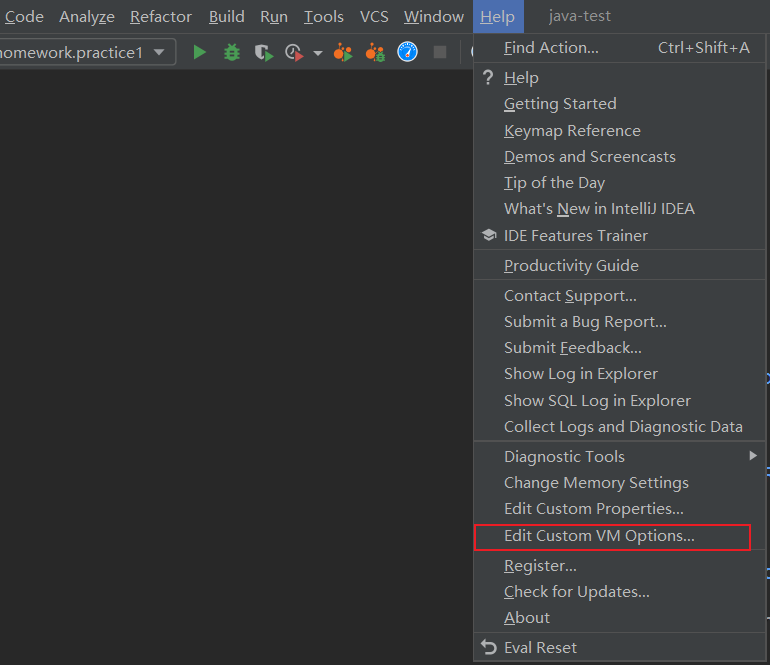Open the Run menu
This screenshot has height=665, width=770.
point(274,17)
